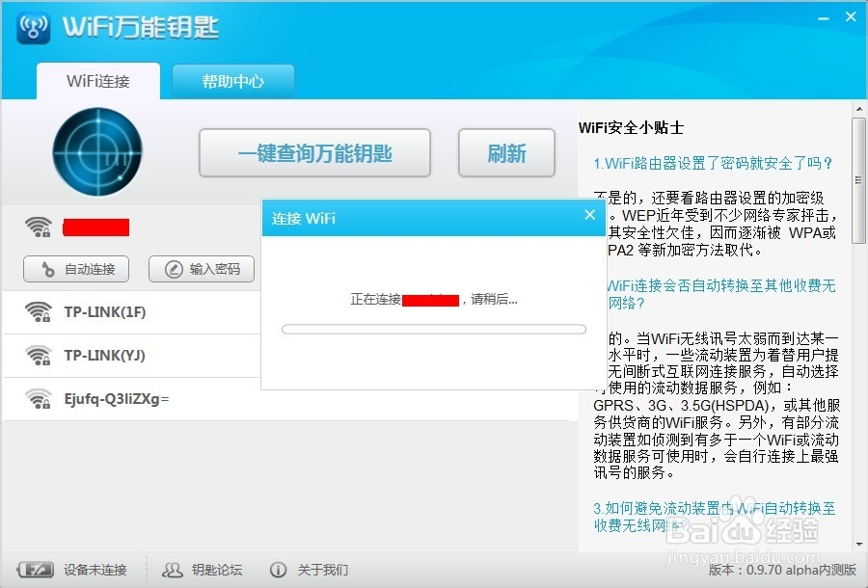Click the version text 0.9.70 alpha内测版
The image size is (868, 588).
(x=781, y=570)
